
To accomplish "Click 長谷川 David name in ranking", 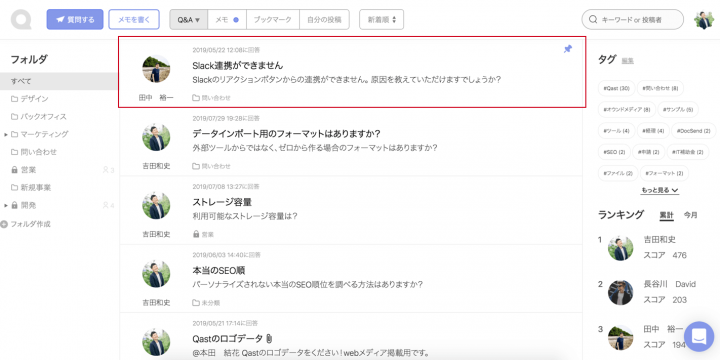I will [669, 284].
